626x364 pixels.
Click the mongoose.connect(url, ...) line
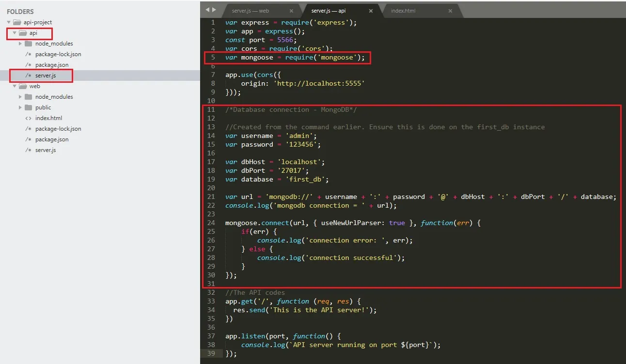[353, 223]
